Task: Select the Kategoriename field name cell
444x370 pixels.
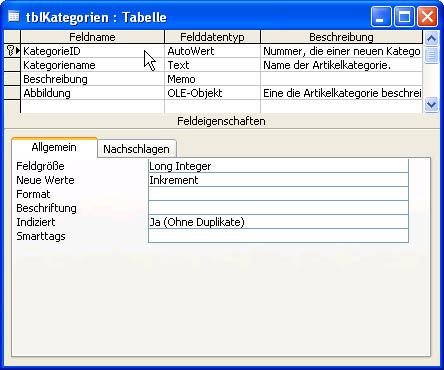Action: [92, 65]
